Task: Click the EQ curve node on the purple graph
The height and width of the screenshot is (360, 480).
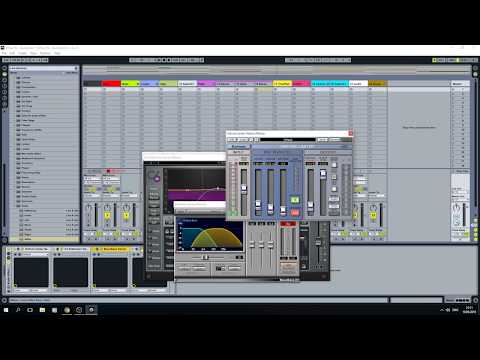Action: (218, 189)
